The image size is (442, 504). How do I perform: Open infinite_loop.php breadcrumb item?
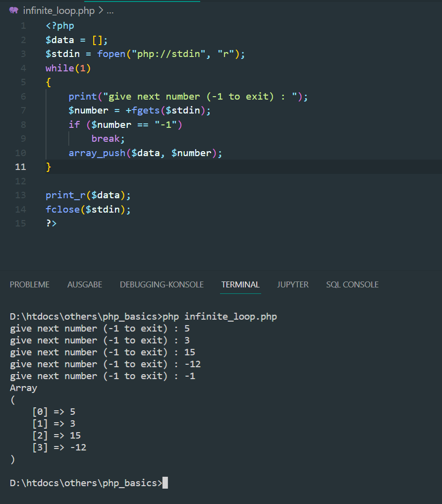pos(59,10)
